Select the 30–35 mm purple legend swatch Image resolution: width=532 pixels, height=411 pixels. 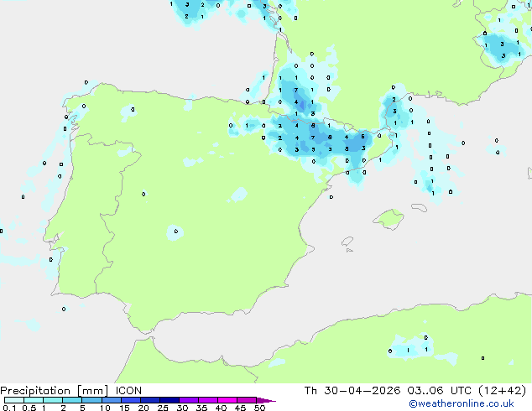tap(188, 400)
